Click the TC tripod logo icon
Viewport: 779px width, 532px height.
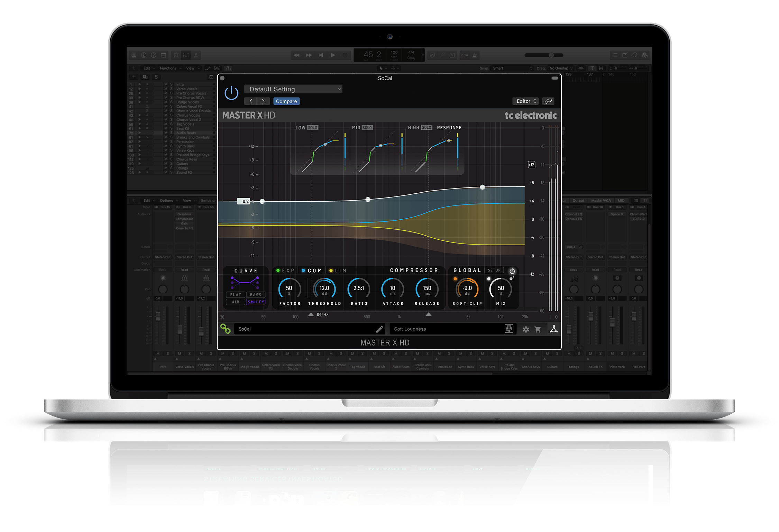tap(553, 329)
